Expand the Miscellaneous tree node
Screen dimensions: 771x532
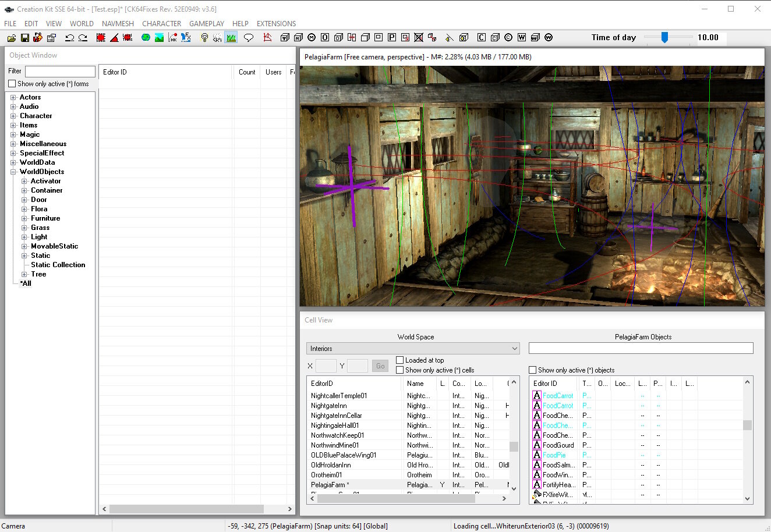(13, 144)
